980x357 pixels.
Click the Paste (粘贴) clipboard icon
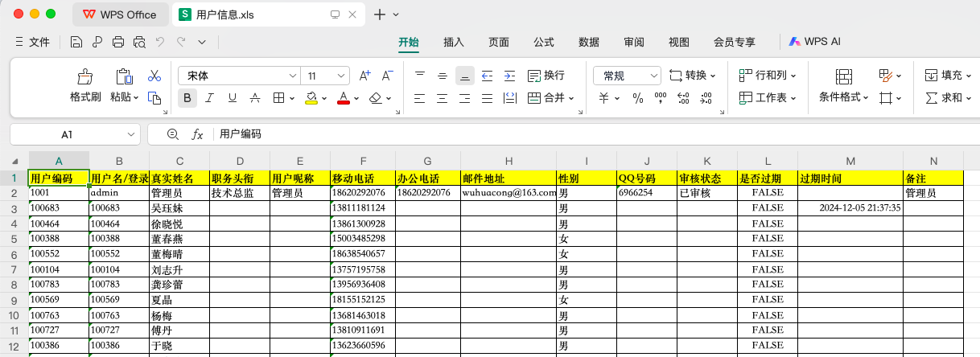click(124, 76)
